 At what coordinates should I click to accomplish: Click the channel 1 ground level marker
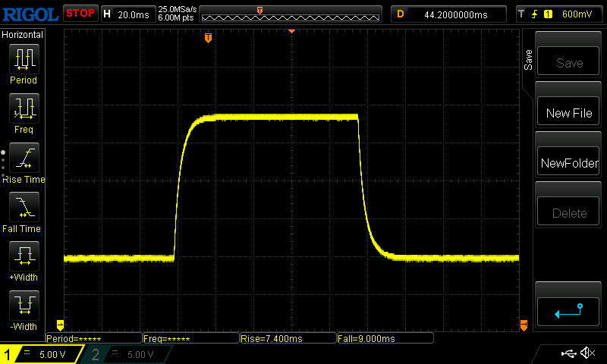(x=60, y=325)
